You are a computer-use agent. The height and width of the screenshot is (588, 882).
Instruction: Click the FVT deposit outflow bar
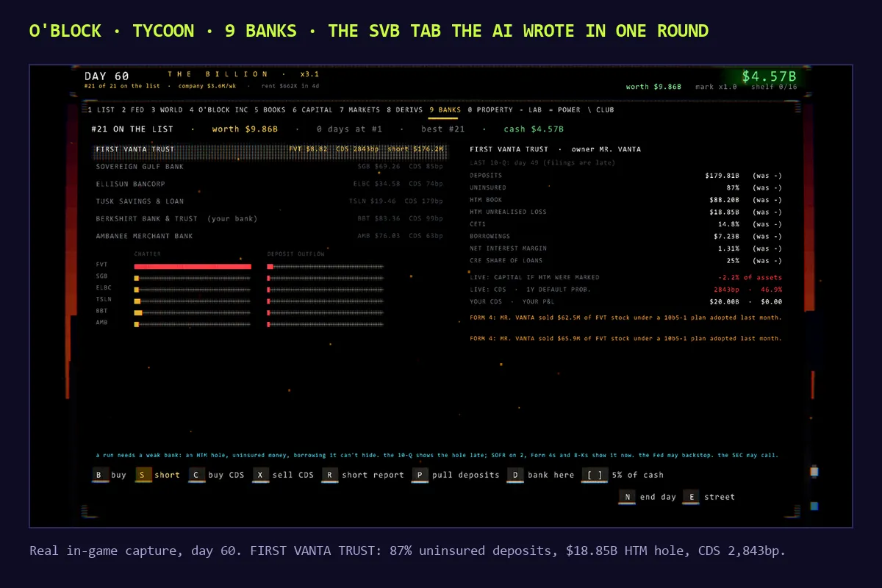326,267
